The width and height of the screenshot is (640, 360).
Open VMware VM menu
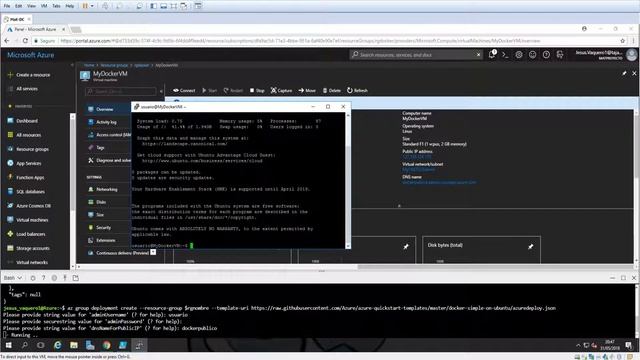click(44, 6)
